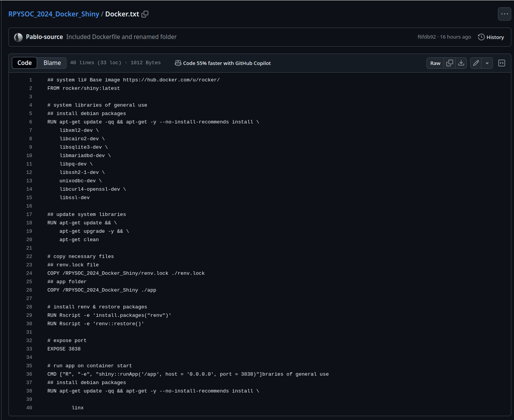The image size is (514, 420).
Task: Open Pablo-source user profile
Action: 44,37
